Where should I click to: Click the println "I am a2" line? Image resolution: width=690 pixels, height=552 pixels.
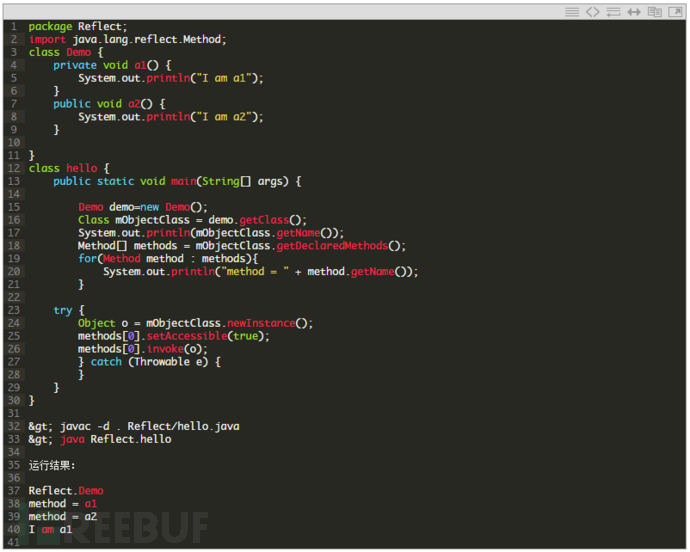point(171,117)
